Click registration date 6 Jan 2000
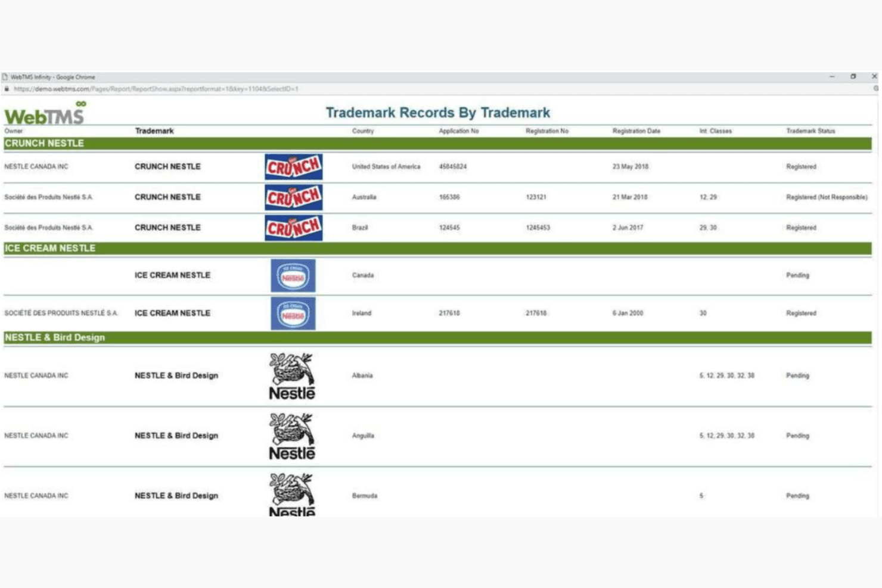Image resolution: width=882 pixels, height=588 pixels. pyautogui.click(x=628, y=313)
